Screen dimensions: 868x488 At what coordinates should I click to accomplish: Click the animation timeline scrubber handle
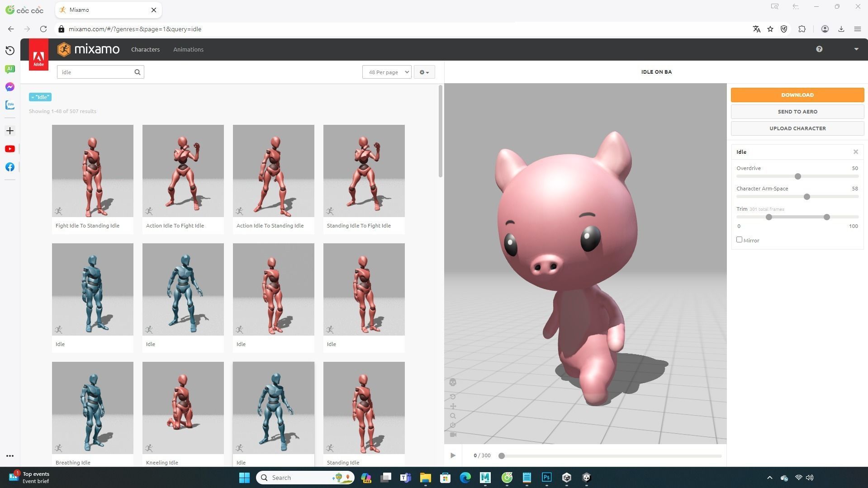click(x=502, y=456)
